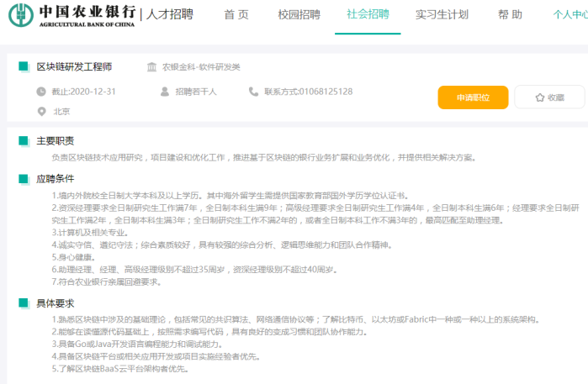Click the location pin icon beside 北京
Screen dimensions: 588x384
click(40, 111)
